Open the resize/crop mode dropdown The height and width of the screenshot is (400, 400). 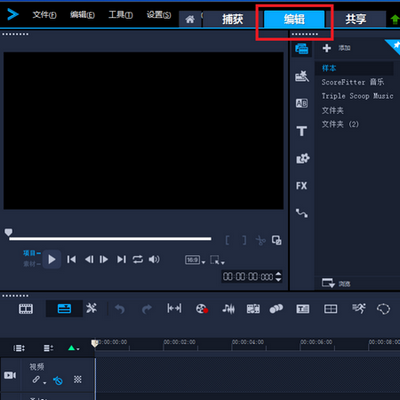[217, 260]
